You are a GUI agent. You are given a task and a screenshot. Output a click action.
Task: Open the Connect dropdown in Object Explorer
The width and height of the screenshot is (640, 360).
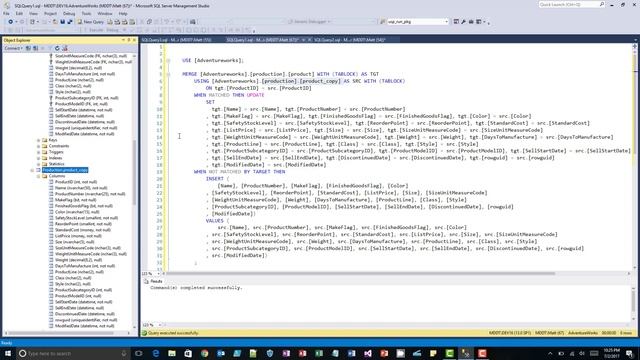[x=13, y=48]
